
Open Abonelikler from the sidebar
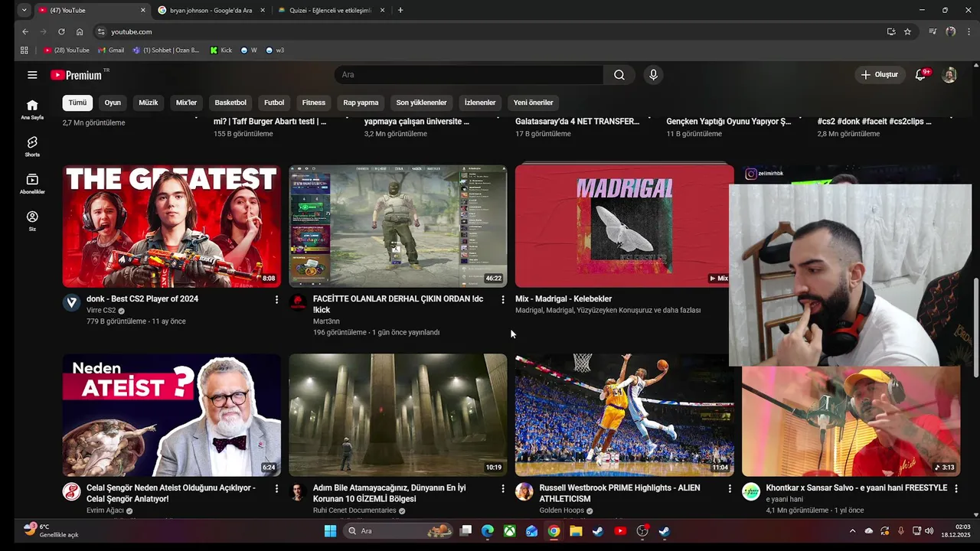tap(32, 184)
